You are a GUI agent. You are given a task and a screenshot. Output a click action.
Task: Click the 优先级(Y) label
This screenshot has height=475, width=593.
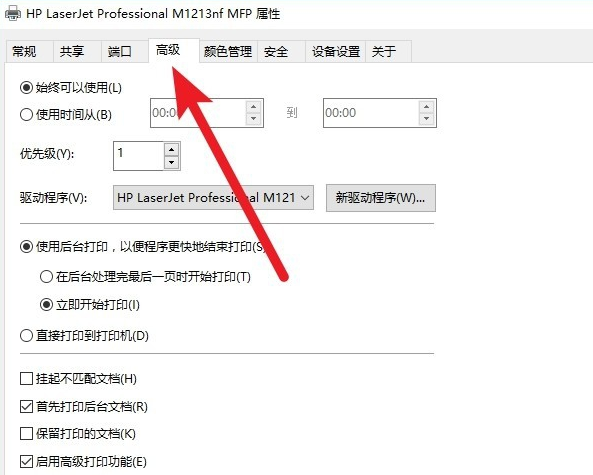click(47, 154)
